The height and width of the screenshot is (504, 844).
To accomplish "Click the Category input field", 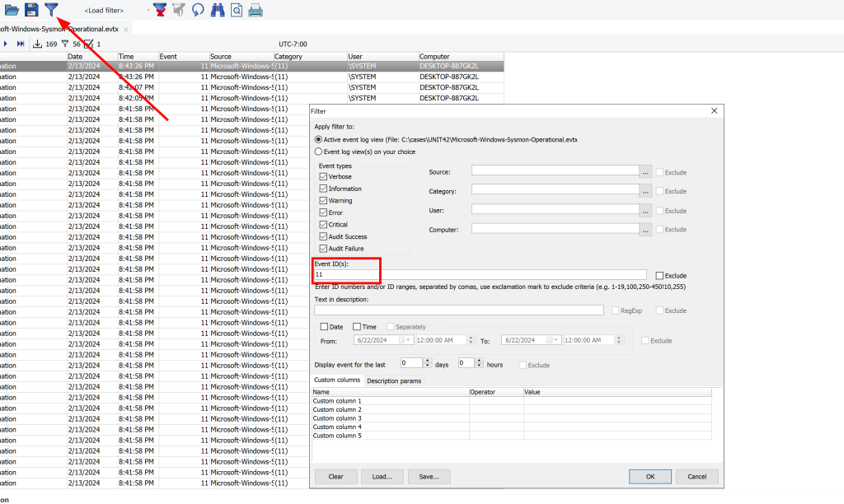I will (x=555, y=189).
